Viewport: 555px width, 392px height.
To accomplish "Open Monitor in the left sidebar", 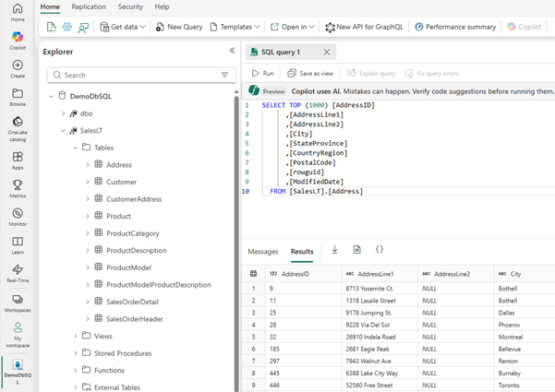I will coord(18,217).
